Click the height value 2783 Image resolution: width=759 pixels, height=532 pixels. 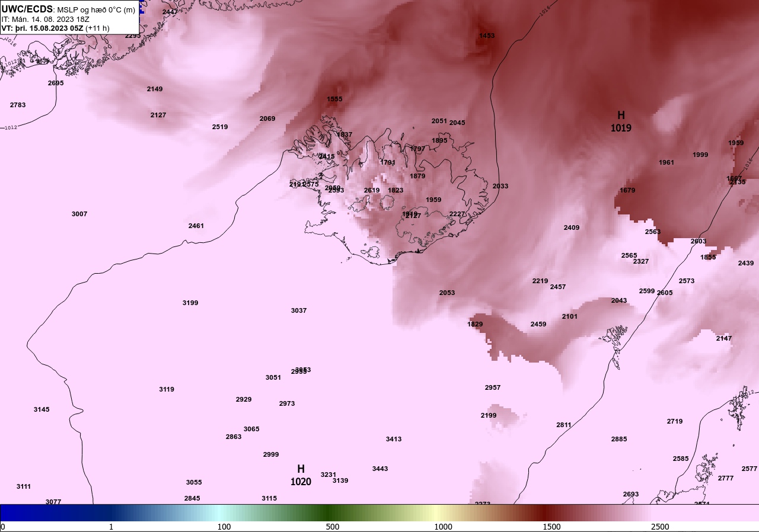[x=18, y=105]
